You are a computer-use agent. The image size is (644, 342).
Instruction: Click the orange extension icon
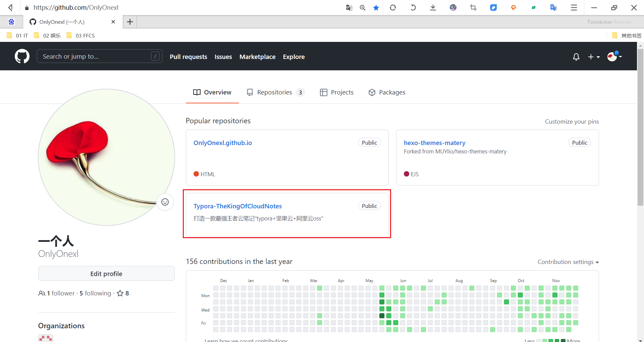pos(514,7)
